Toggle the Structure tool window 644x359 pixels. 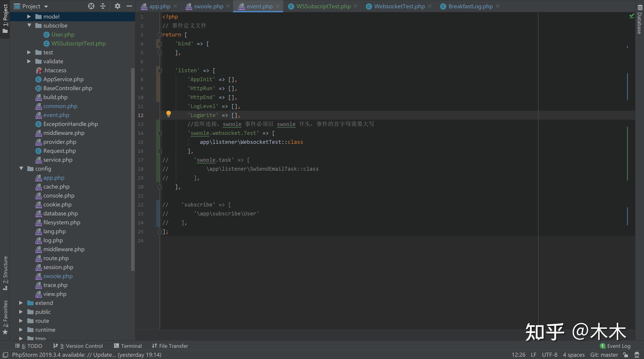[5, 272]
